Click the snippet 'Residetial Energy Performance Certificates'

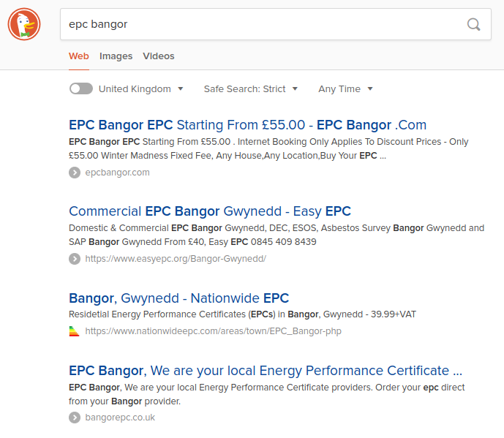pos(242,314)
